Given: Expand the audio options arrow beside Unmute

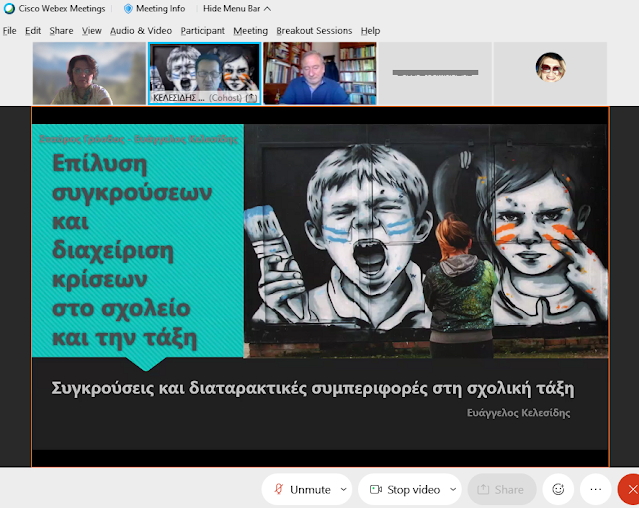Looking at the screenshot, I should (x=343, y=490).
